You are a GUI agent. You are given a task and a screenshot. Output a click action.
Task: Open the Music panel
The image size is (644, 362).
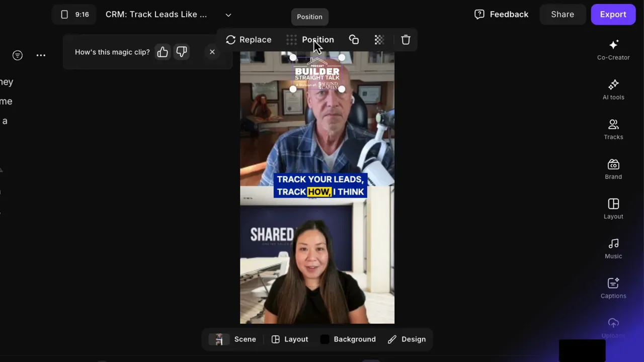(613, 248)
